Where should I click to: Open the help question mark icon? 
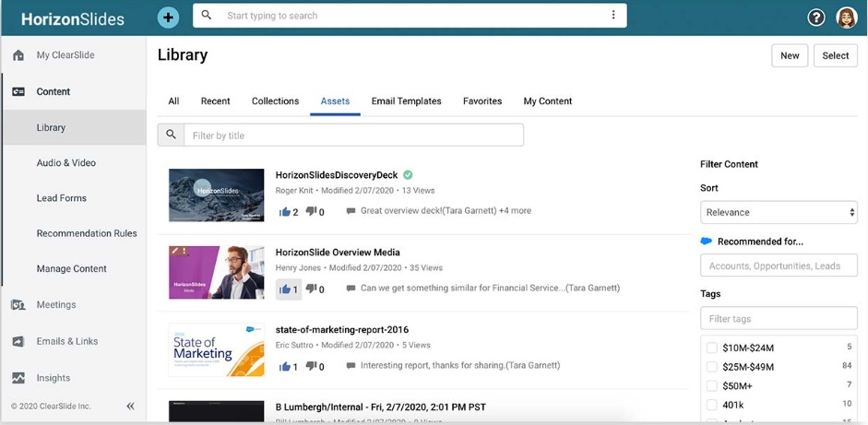pyautogui.click(x=816, y=18)
